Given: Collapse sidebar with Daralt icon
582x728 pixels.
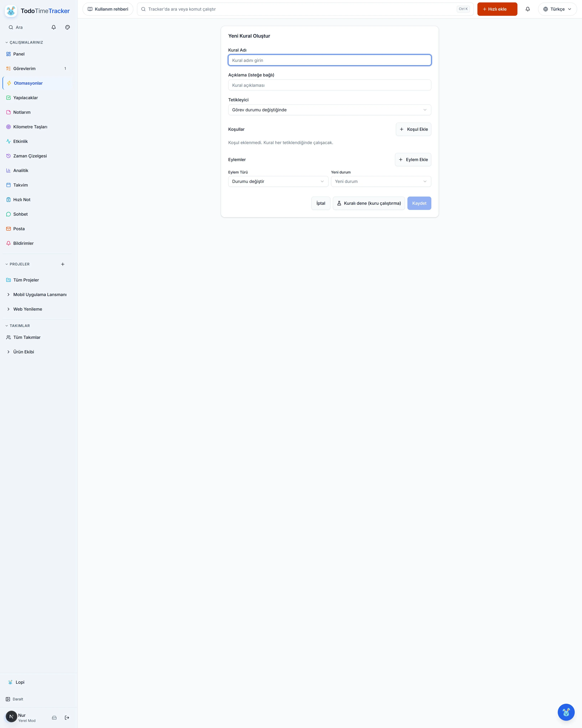Looking at the screenshot, I should tap(8, 699).
